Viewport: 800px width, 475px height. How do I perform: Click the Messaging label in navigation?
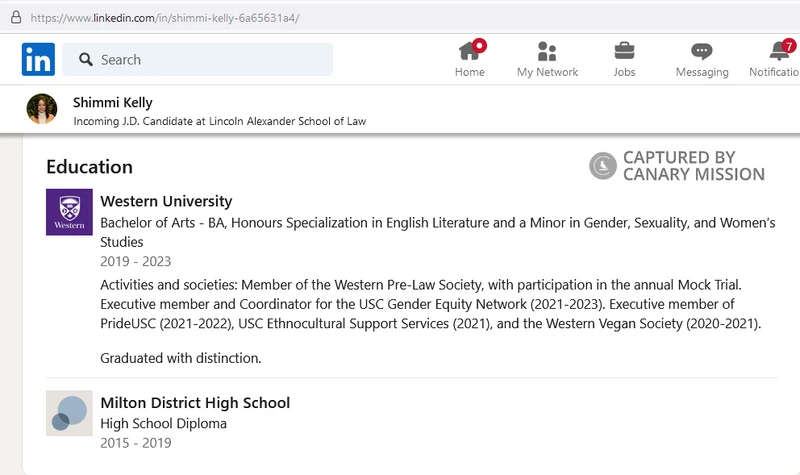(x=702, y=72)
